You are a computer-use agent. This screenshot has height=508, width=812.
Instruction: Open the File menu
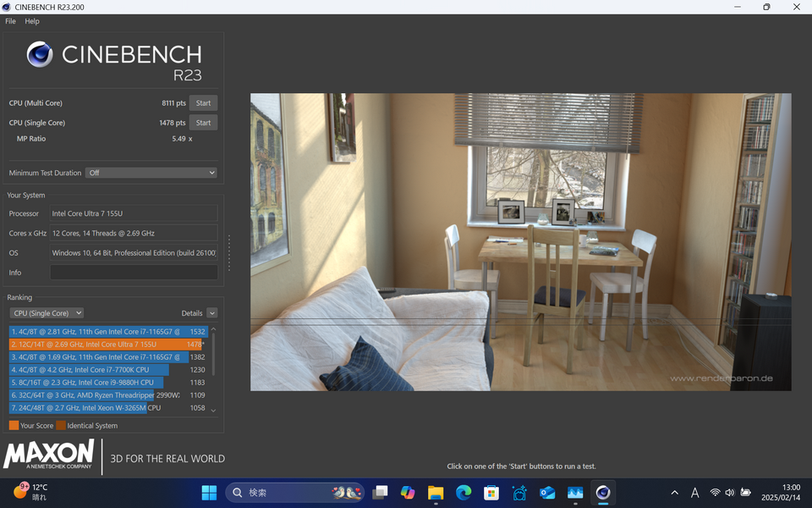coord(10,21)
